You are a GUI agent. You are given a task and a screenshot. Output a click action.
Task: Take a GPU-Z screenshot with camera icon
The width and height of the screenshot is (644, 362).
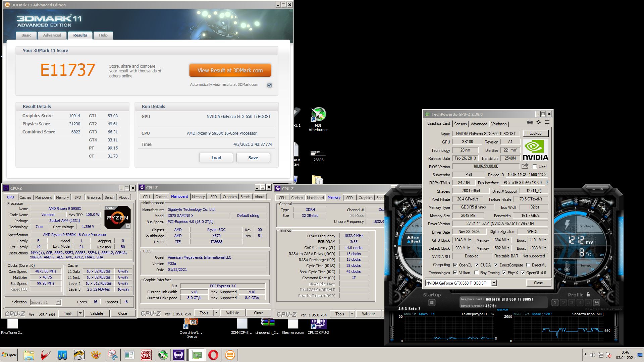(530, 122)
